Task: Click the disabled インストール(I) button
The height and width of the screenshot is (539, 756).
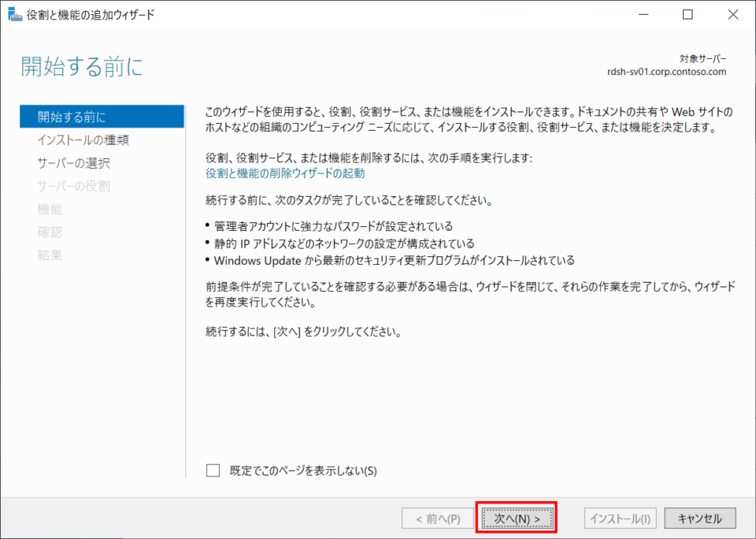Action: tap(621, 519)
